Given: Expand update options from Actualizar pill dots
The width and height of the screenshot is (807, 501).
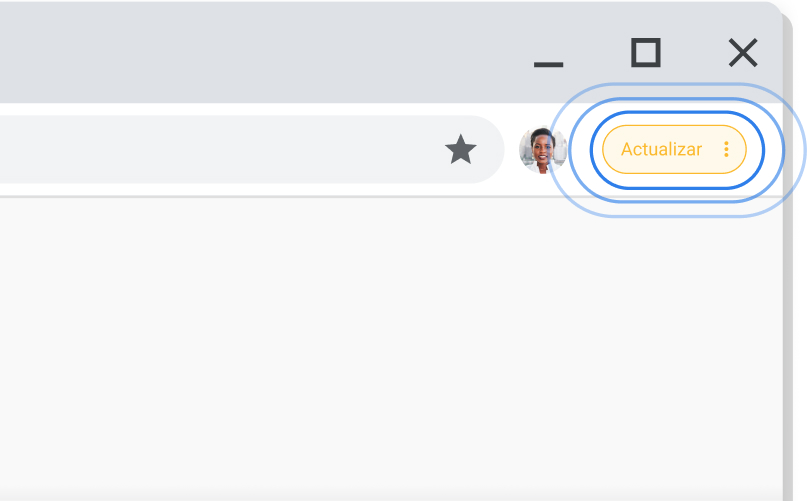Looking at the screenshot, I should tap(726, 149).
